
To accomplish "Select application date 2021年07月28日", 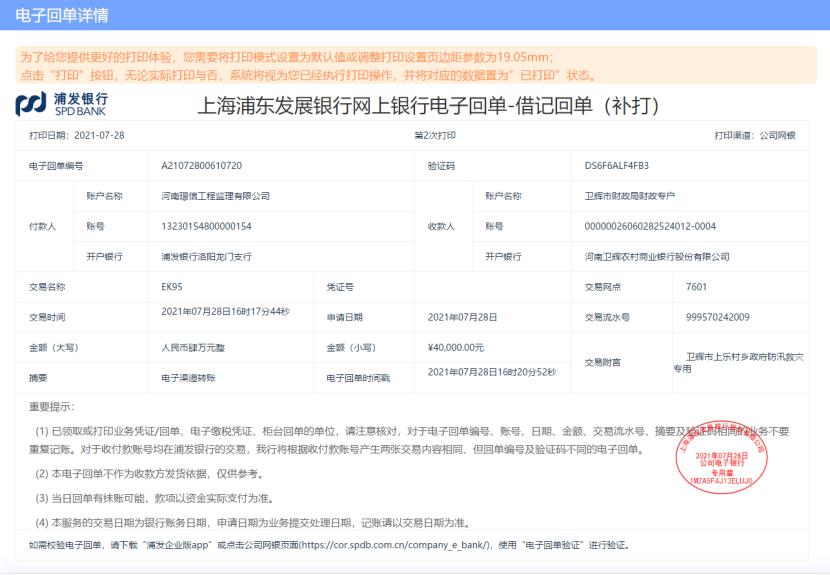I will 462,317.
